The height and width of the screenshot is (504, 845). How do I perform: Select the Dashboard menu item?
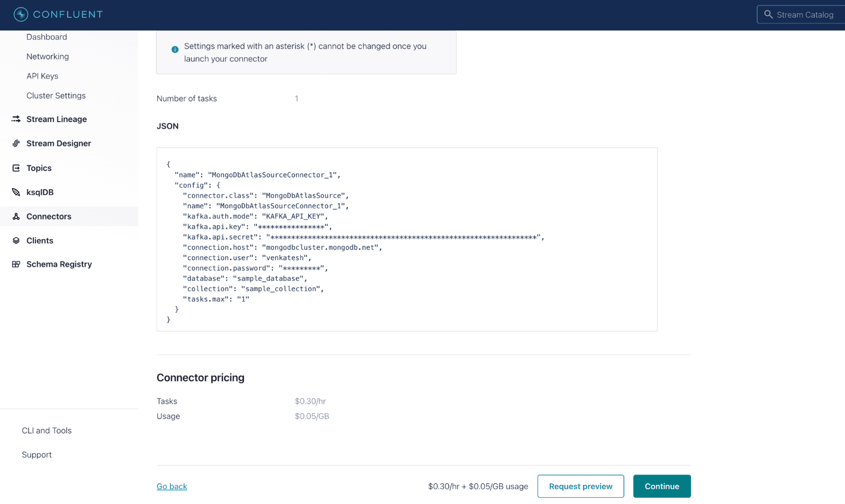coord(47,37)
